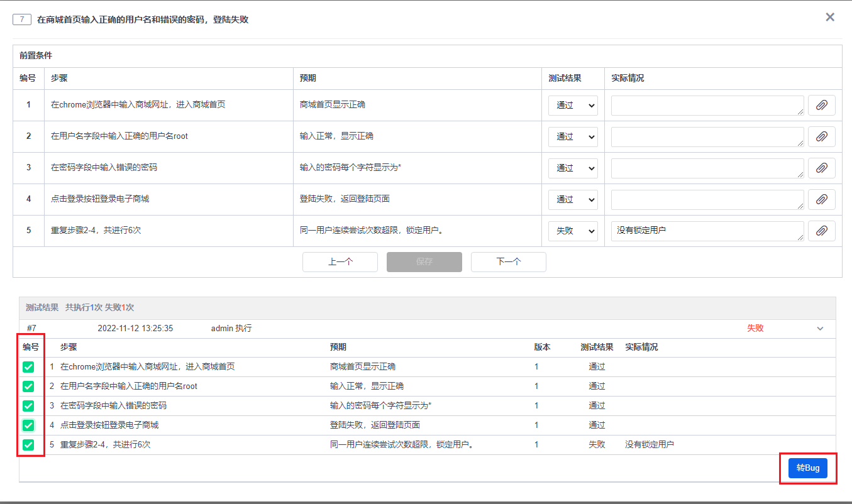The height and width of the screenshot is (504, 852).
Task: Open the result dropdown for step 4
Action: pos(573,200)
